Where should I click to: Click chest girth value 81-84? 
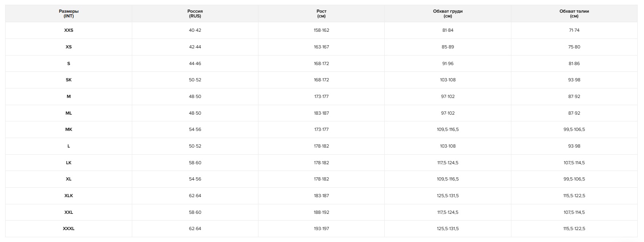pyautogui.click(x=447, y=30)
